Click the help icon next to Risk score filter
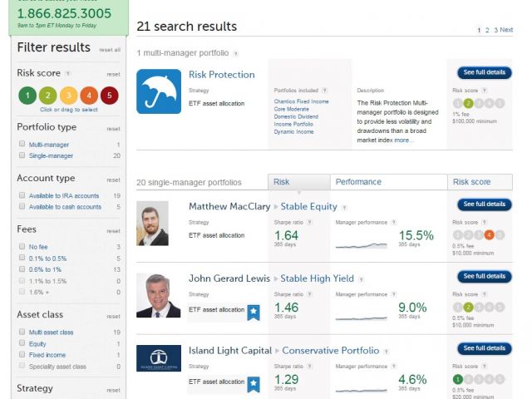Screen dimensions: 532x399 tap(67, 74)
